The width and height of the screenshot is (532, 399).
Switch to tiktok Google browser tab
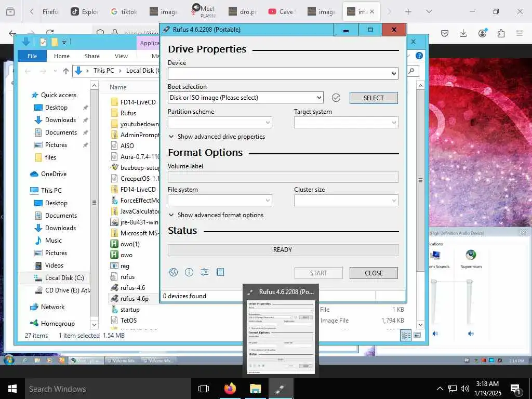point(124,12)
